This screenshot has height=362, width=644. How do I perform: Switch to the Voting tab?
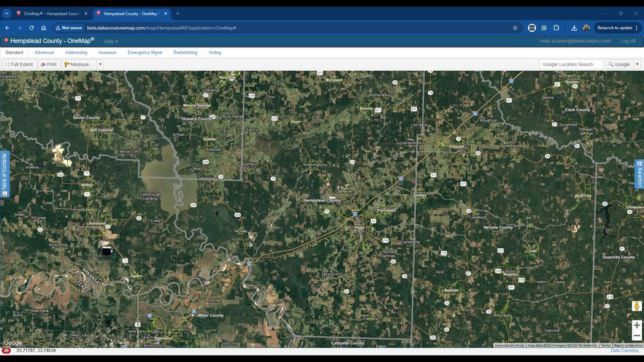click(x=215, y=53)
